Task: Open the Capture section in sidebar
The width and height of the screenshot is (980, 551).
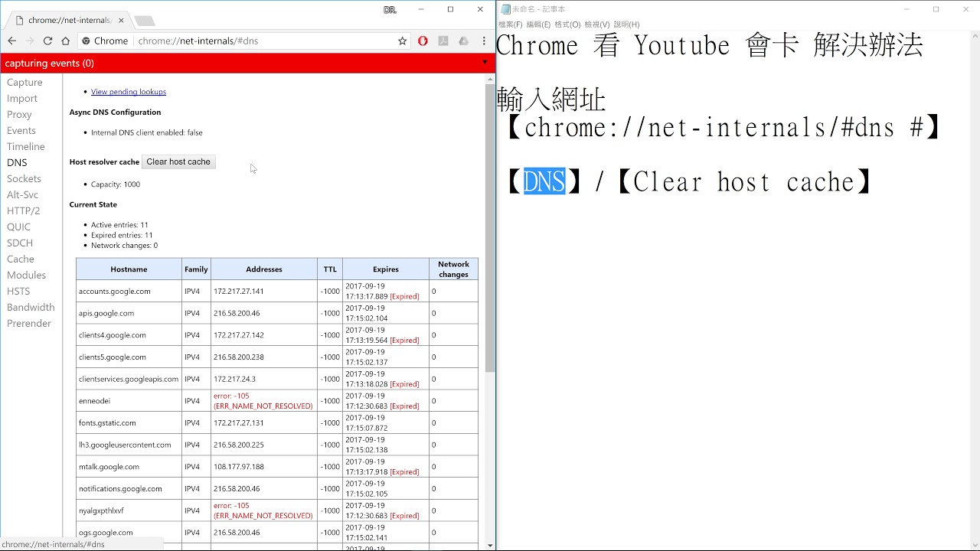Action: (x=24, y=82)
